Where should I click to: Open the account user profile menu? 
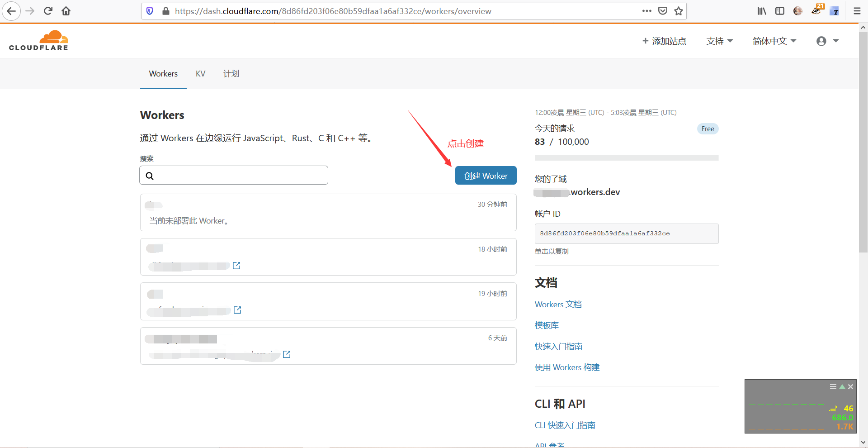coord(827,41)
